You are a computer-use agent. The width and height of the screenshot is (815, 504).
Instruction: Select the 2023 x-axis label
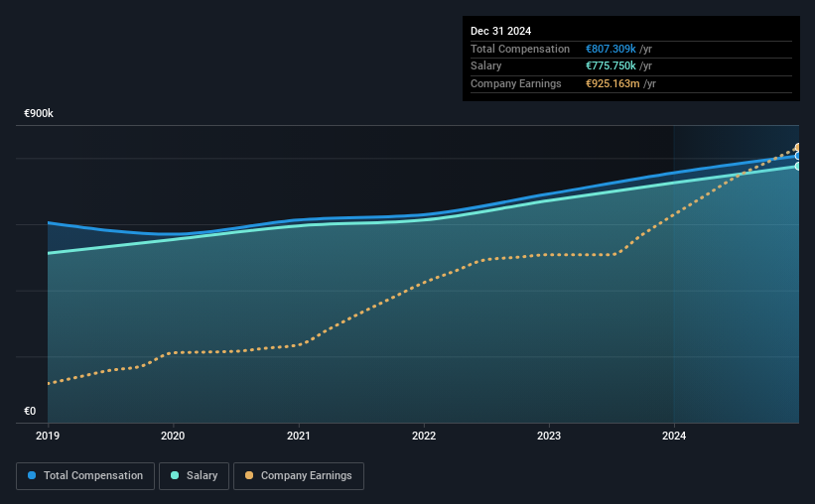pos(549,436)
